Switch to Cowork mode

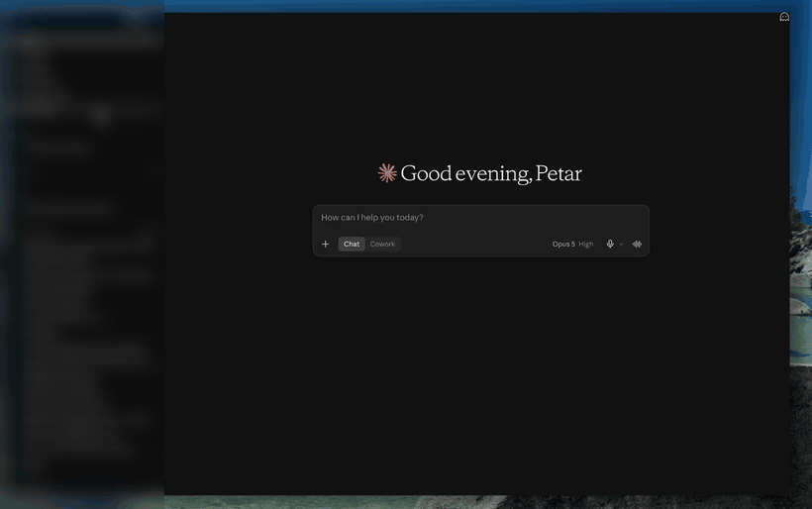click(382, 244)
